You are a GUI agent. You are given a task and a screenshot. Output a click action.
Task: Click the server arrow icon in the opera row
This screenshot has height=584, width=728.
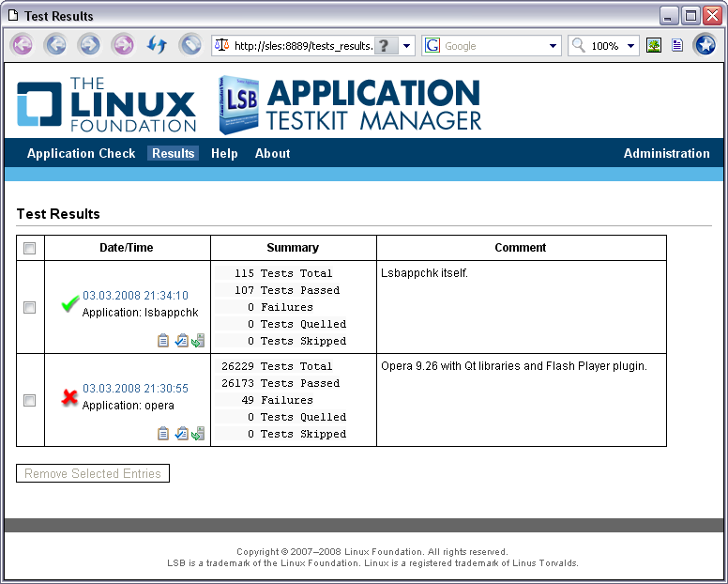click(198, 434)
